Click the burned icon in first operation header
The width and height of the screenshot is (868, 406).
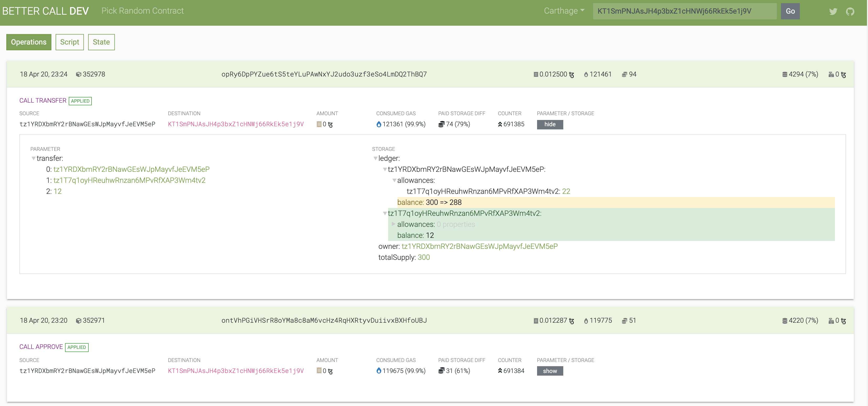pyautogui.click(x=831, y=74)
